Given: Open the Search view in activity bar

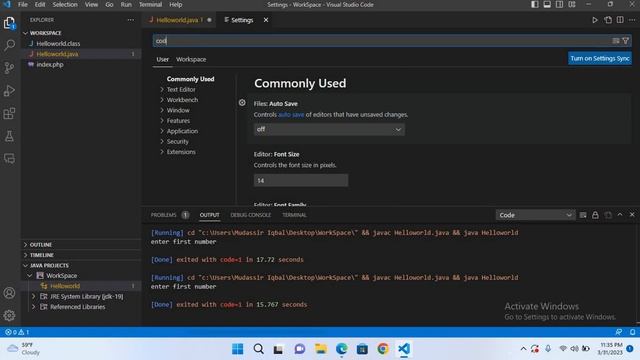Looking at the screenshot, I should (9, 45).
